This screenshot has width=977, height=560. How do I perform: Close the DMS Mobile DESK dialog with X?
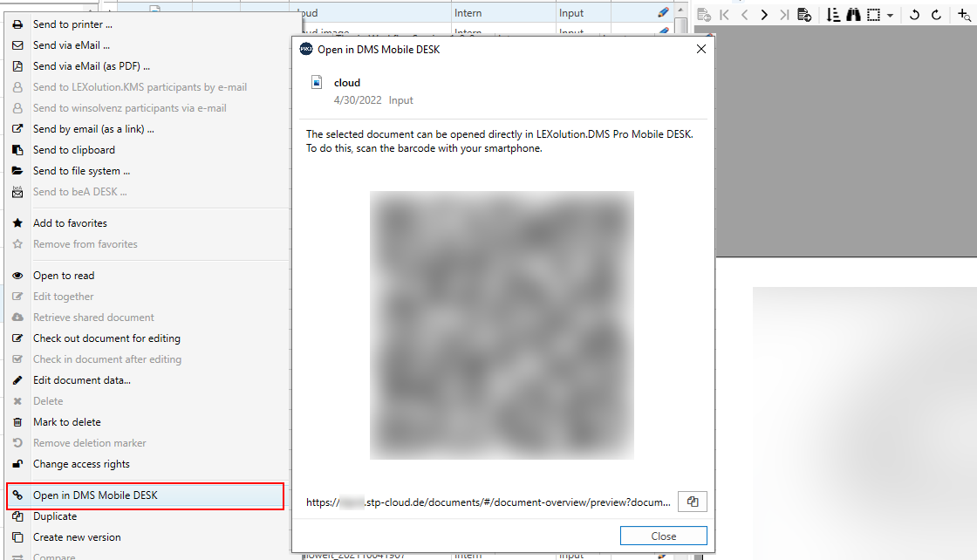(x=701, y=49)
